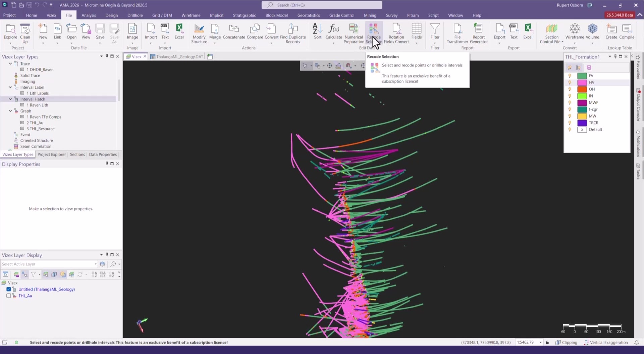The height and width of the screenshot is (354, 644).
Task: Click Create lookup table icon
Action: click(611, 31)
